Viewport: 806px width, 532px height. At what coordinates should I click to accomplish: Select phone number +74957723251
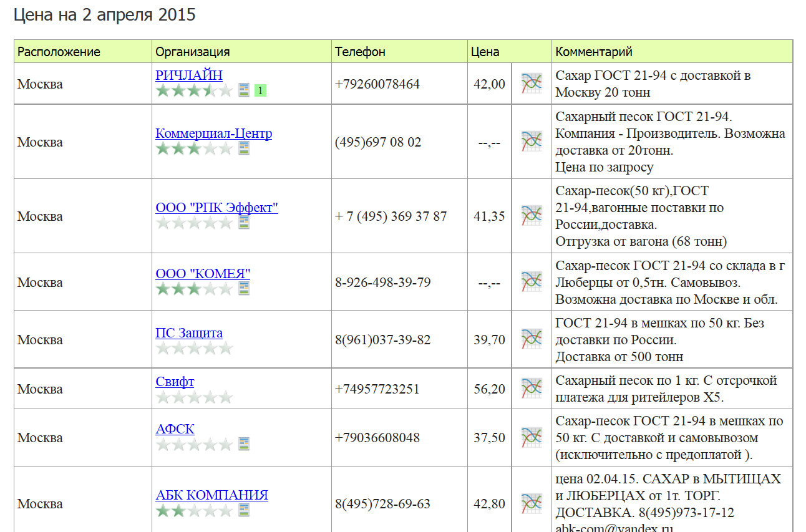[377, 389]
